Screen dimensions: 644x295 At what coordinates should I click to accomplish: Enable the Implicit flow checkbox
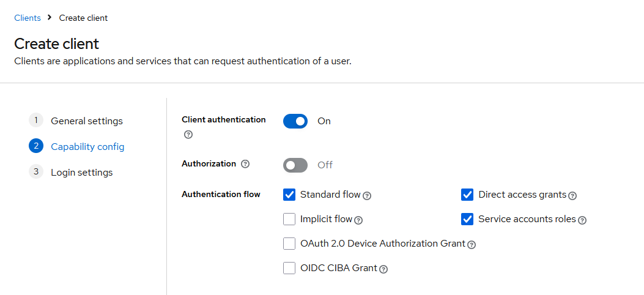click(x=289, y=219)
